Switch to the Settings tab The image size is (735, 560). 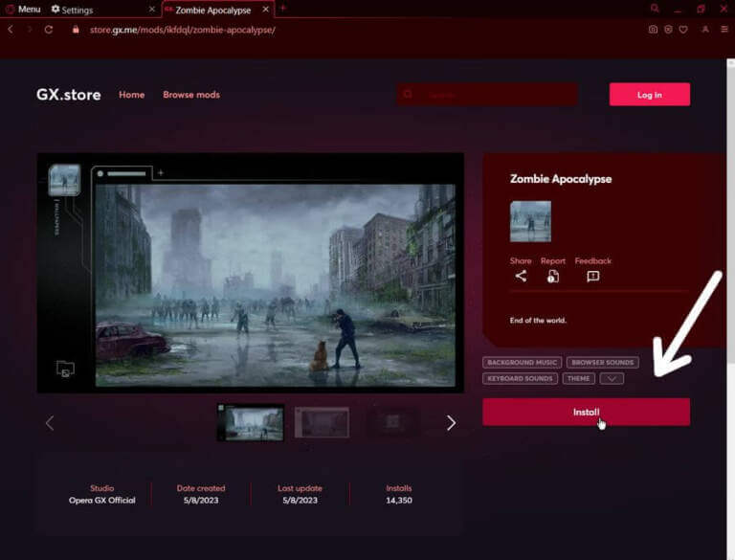tap(72, 10)
